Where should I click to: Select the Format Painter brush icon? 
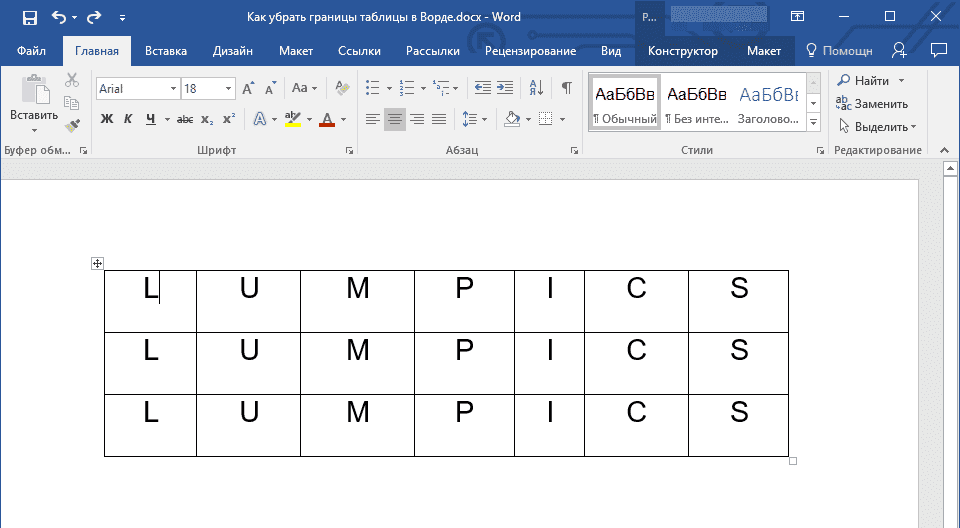[x=72, y=126]
